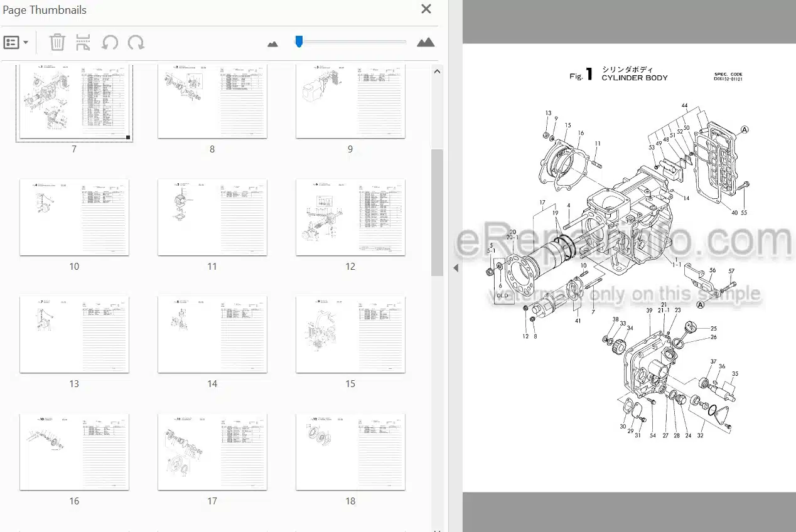Delete selected pages with trash icon
The image size is (796, 532).
(x=57, y=43)
